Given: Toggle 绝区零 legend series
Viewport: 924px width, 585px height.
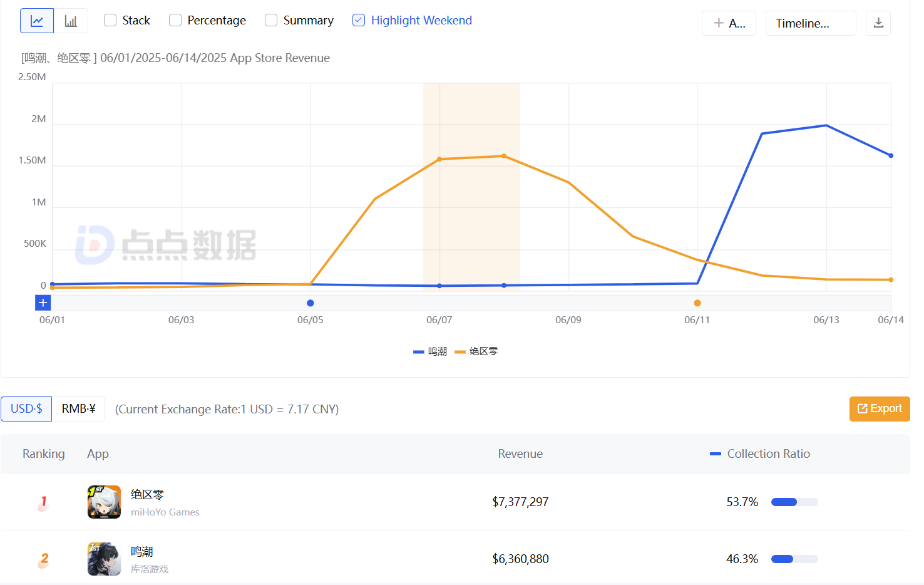Looking at the screenshot, I should coord(476,351).
